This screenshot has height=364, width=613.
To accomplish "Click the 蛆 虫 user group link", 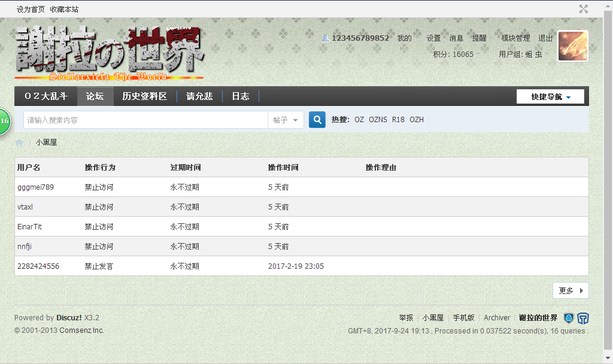I will 533,54.
